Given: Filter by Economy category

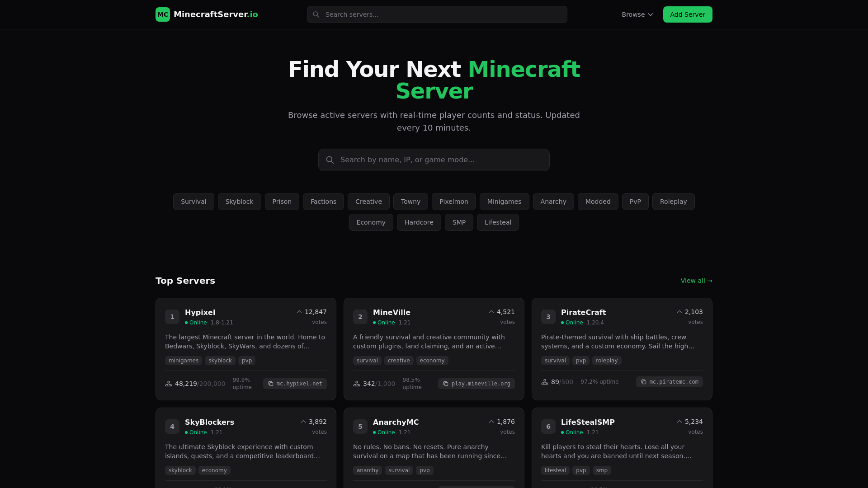Looking at the screenshot, I should click(371, 222).
